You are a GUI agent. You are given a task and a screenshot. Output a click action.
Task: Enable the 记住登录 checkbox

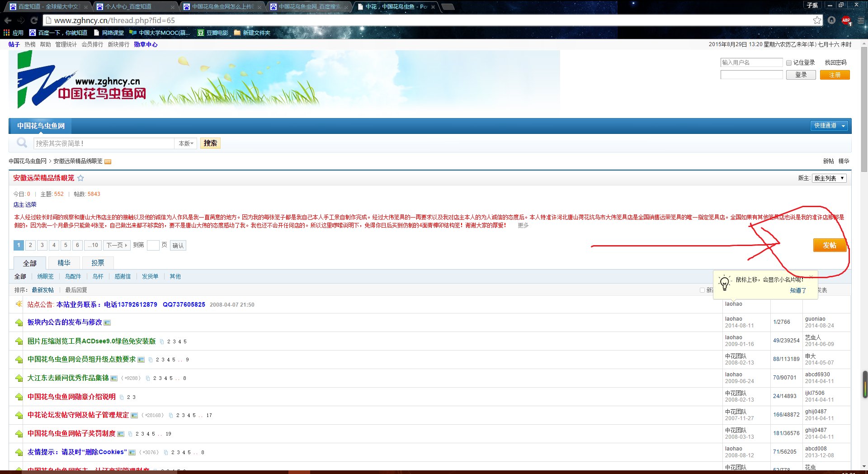[789, 63]
